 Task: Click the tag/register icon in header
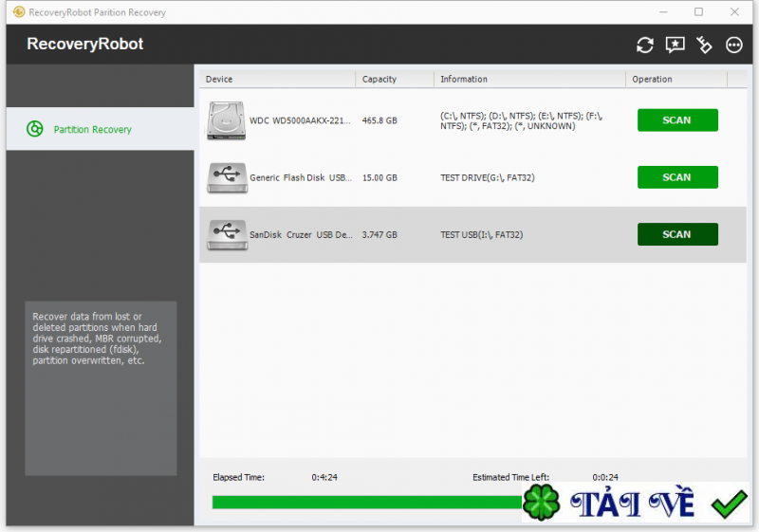coord(704,45)
